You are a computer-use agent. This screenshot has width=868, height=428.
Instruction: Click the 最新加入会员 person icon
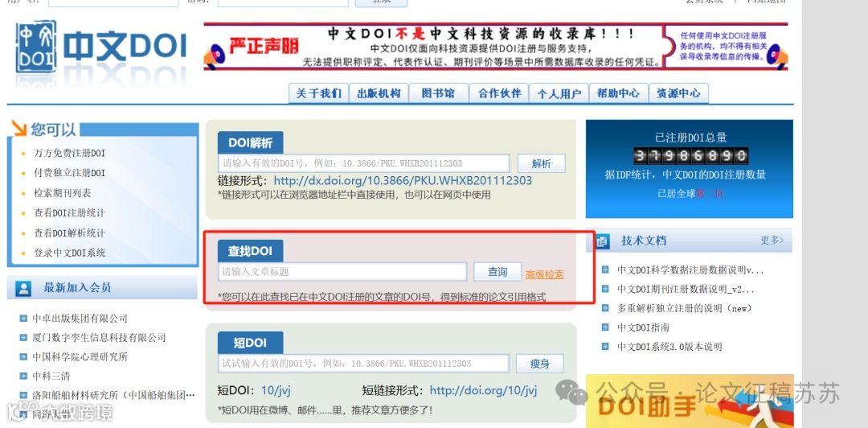coord(23,288)
